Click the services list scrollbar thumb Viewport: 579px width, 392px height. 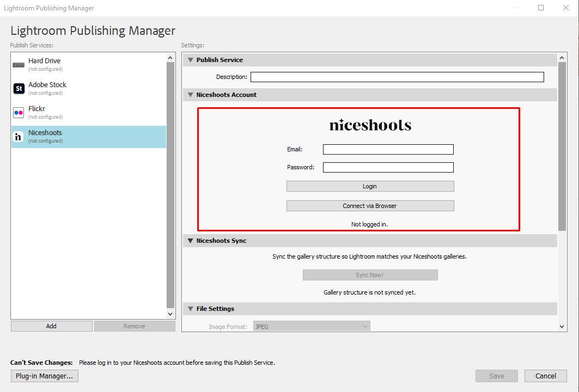pos(170,185)
